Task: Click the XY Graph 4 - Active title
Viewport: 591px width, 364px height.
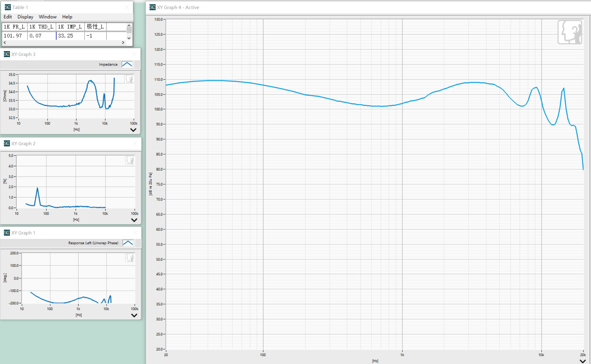Action: [178, 7]
